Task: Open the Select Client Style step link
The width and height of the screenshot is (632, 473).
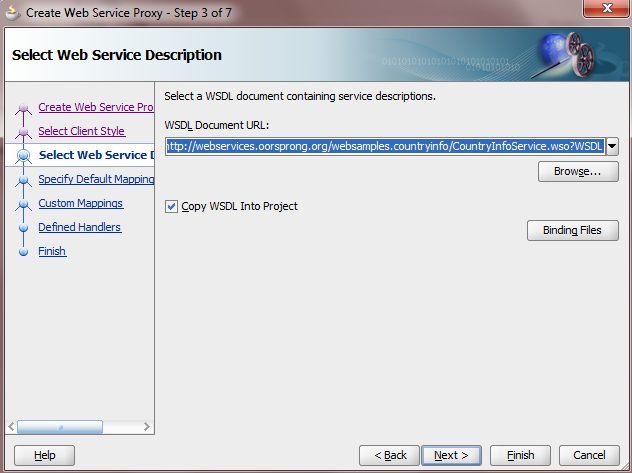Action: tap(81, 131)
